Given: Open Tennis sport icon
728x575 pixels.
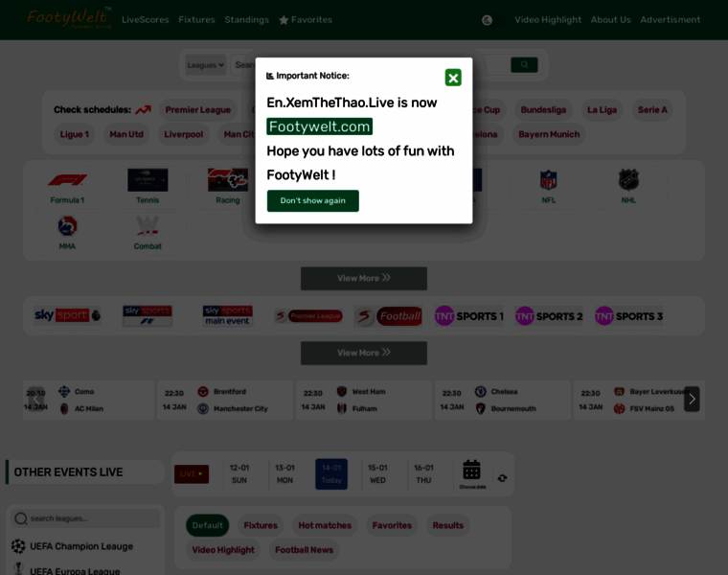Looking at the screenshot, I should pos(148,186).
